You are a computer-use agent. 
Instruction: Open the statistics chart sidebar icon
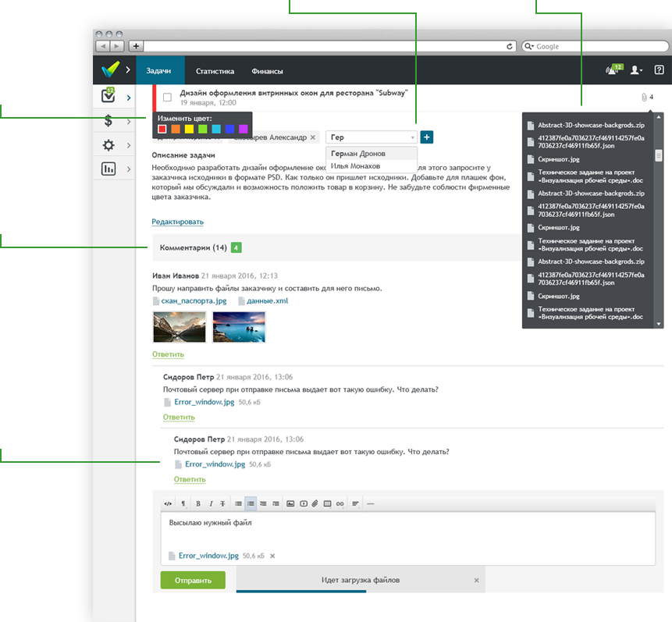(109, 169)
